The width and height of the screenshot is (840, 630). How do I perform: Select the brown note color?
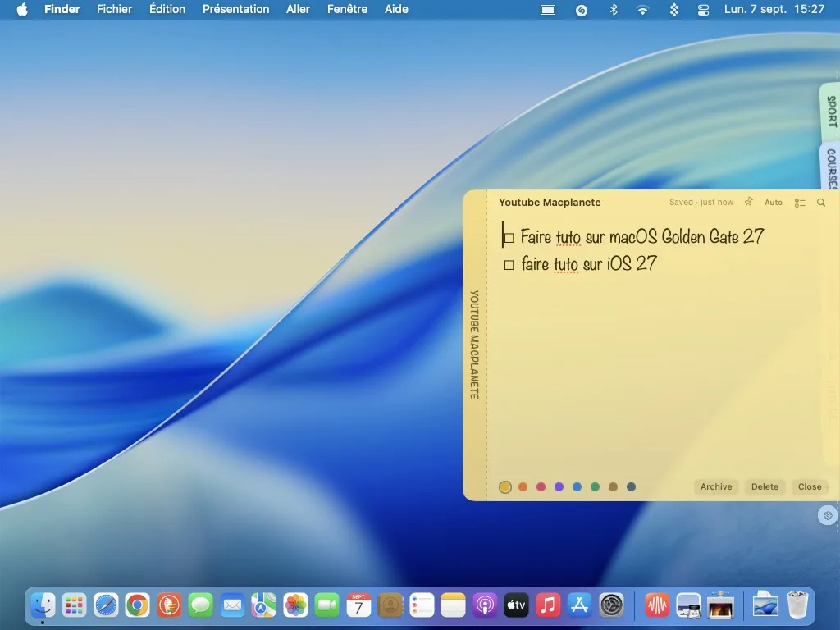click(x=613, y=487)
